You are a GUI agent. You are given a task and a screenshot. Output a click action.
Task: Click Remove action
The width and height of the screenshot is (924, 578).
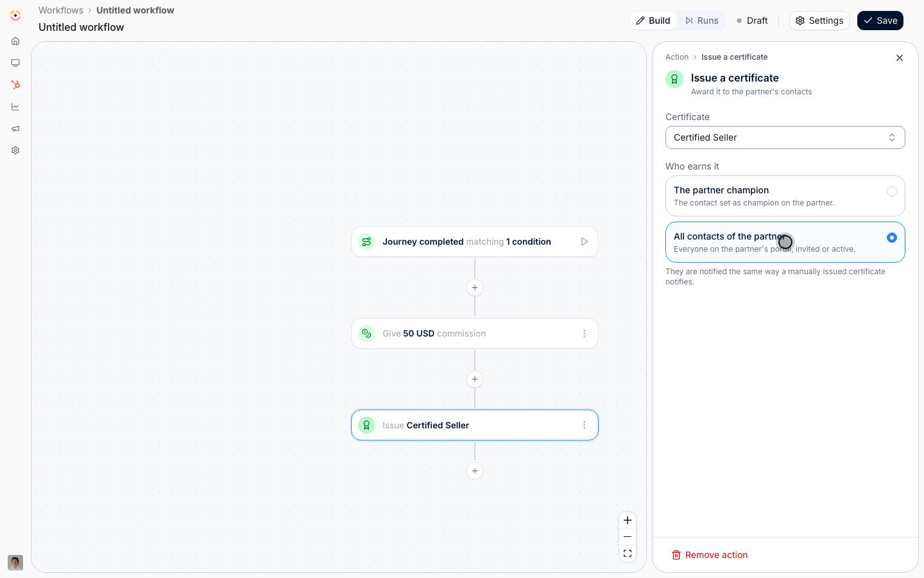710,555
